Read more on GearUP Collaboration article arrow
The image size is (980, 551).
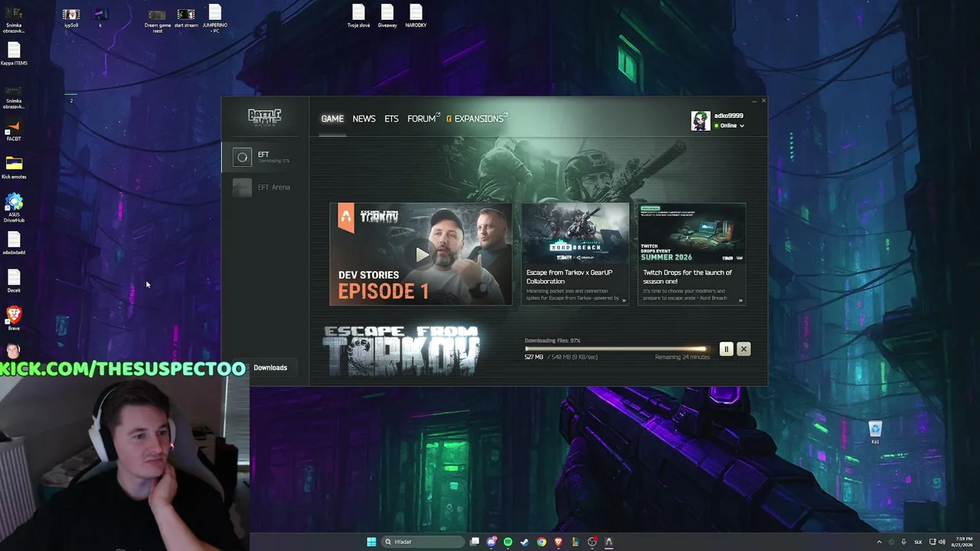click(624, 301)
